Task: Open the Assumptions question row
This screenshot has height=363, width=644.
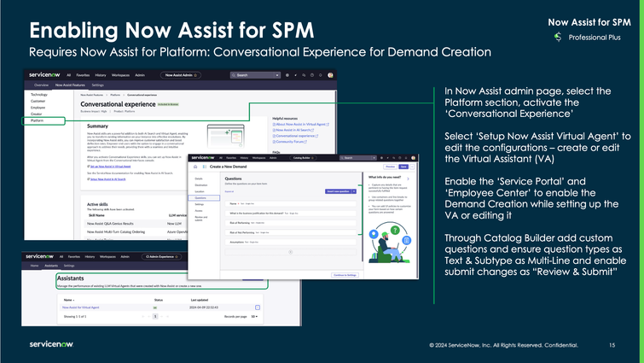Action: coord(290,242)
